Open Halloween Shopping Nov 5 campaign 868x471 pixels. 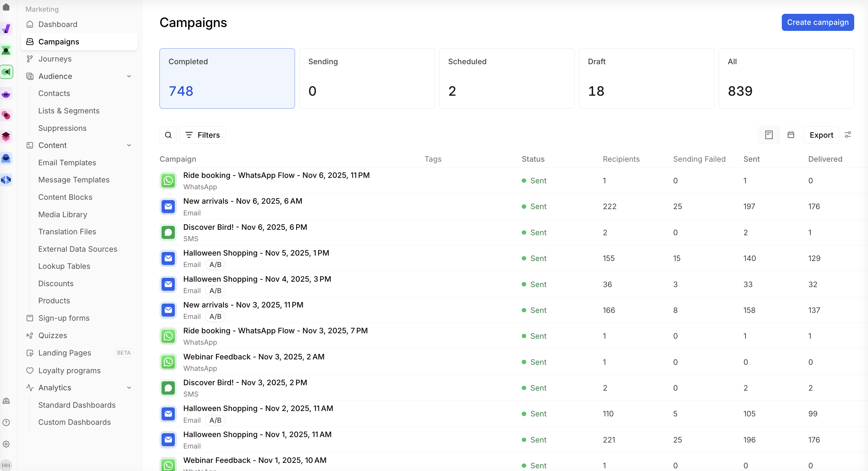(x=256, y=253)
